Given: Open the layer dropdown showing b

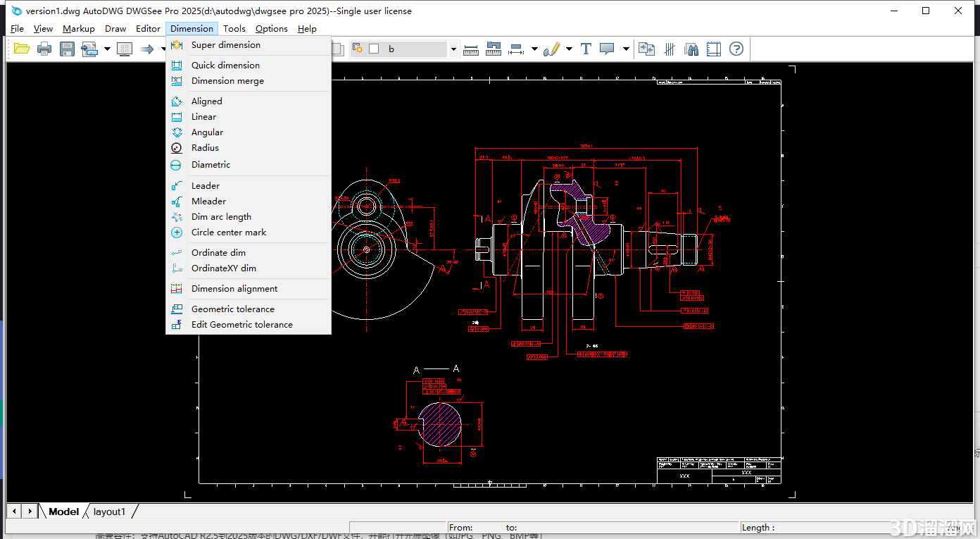Looking at the screenshot, I should (x=453, y=49).
